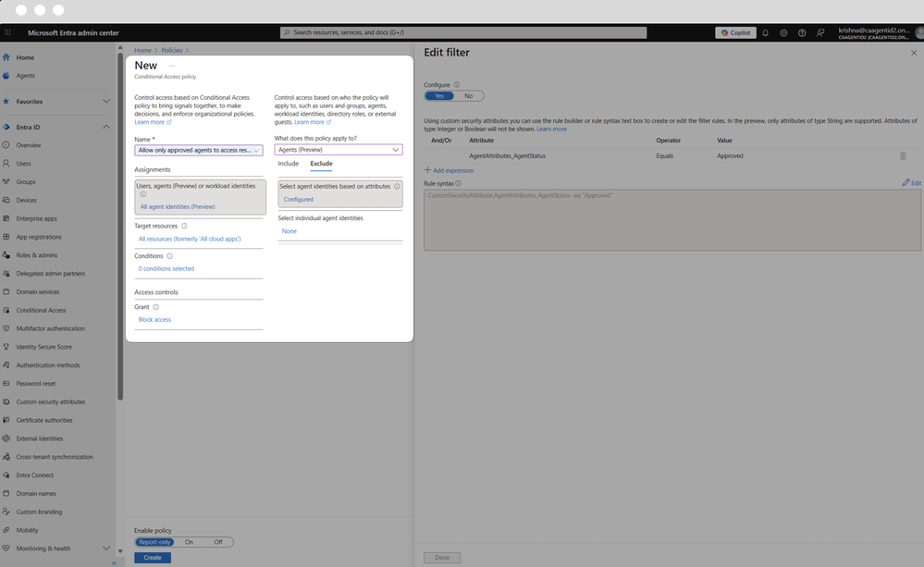Set Enable policy to Off

(x=218, y=542)
